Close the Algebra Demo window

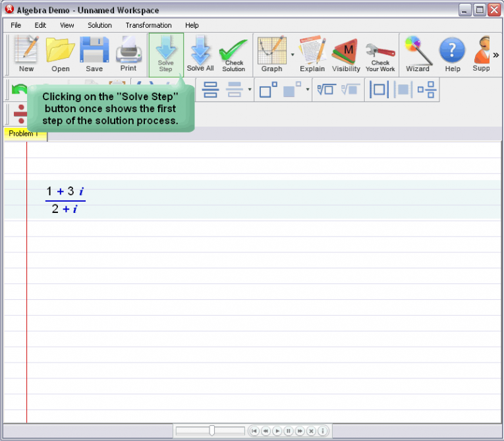tap(494, 10)
